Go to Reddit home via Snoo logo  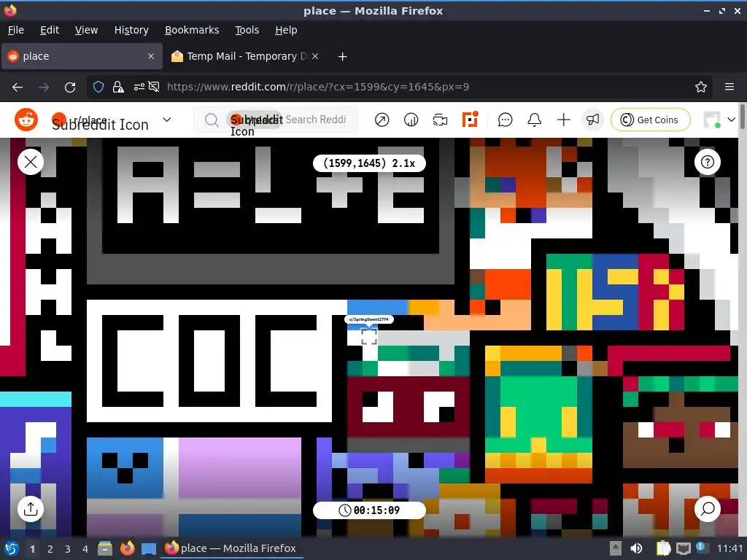point(26,120)
